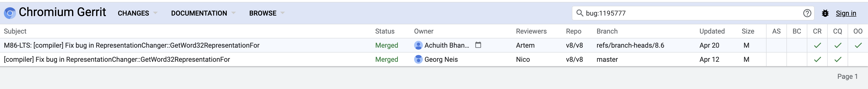868x89 pixels.
Task: Click refs/branch-heads/8.6 branch link
Action: point(630,45)
